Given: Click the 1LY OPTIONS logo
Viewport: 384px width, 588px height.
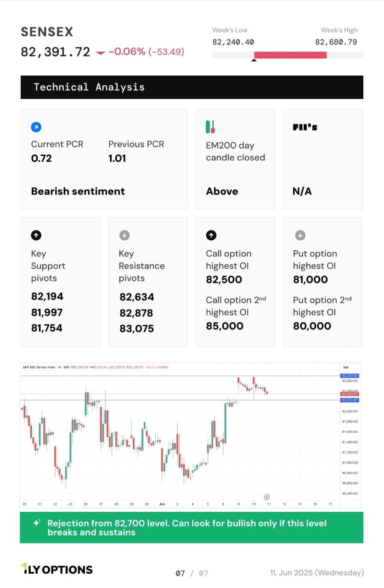Looking at the screenshot, I should 57,569.
